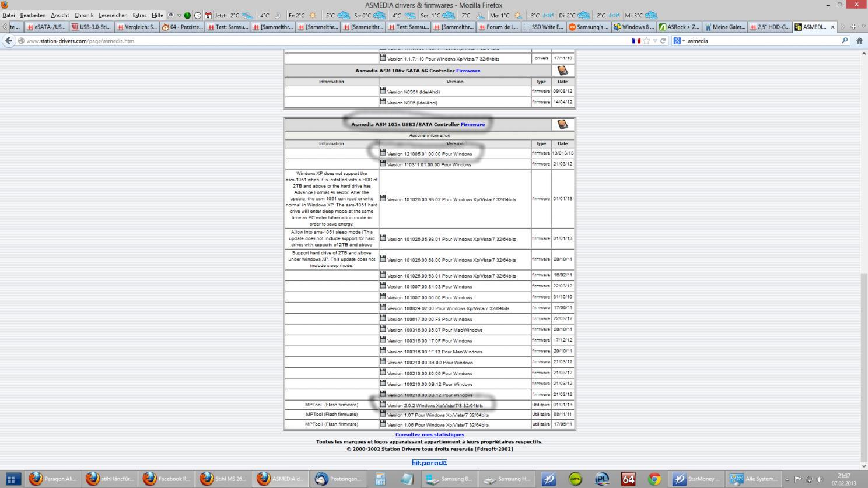Click the search magnifier icon
868x488 pixels.
click(x=845, y=41)
